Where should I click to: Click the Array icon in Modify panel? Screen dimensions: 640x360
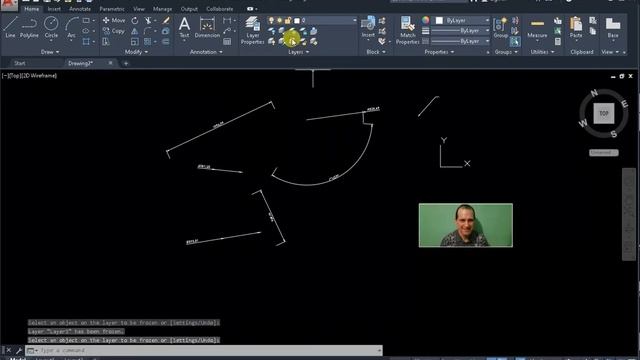click(x=147, y=42)
